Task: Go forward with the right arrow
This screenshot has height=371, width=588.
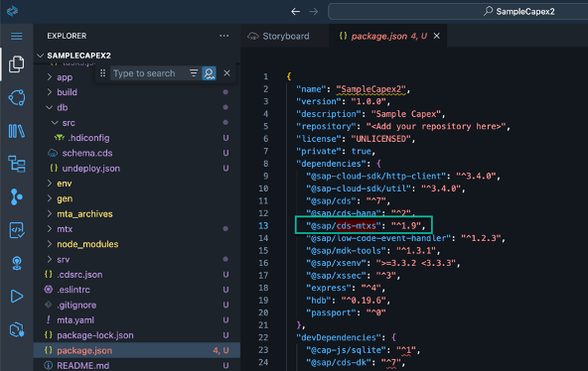Action: [314, 12]
